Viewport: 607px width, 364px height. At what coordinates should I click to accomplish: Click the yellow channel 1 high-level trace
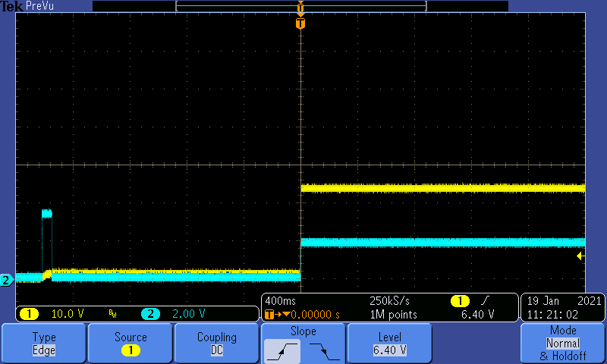tap(443, 188)
